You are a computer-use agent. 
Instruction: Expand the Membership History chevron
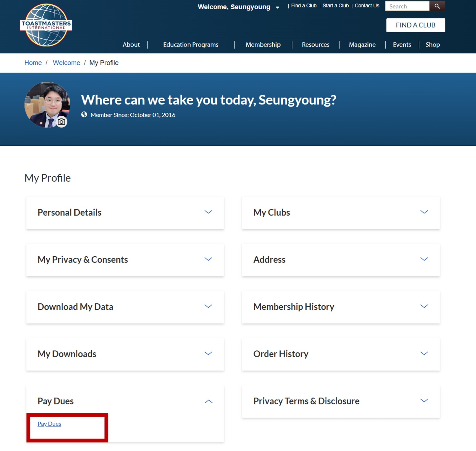pos(424,306)
